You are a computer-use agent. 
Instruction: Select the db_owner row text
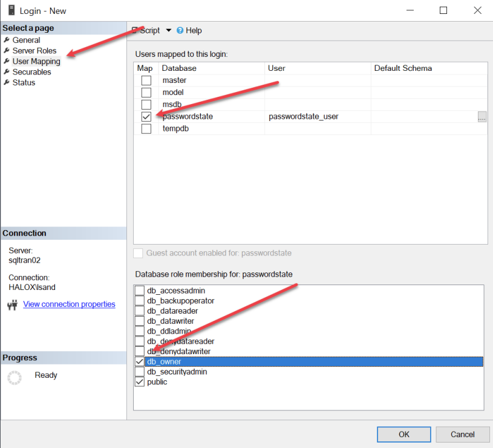pos(164,362)
